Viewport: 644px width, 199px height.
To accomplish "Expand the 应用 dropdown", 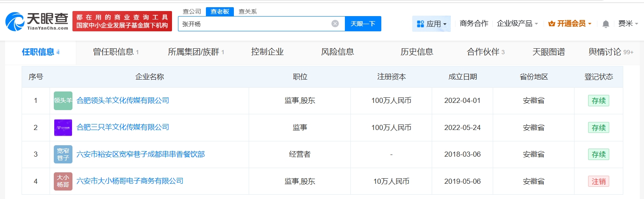I will 431,24.
